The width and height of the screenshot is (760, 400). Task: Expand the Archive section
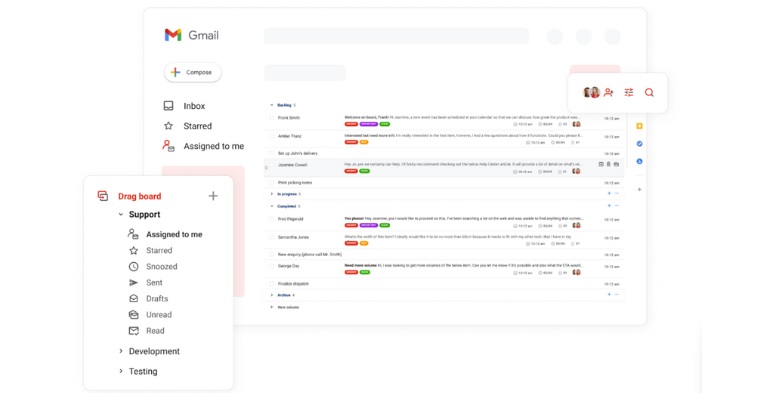click(x=271, y=295)
